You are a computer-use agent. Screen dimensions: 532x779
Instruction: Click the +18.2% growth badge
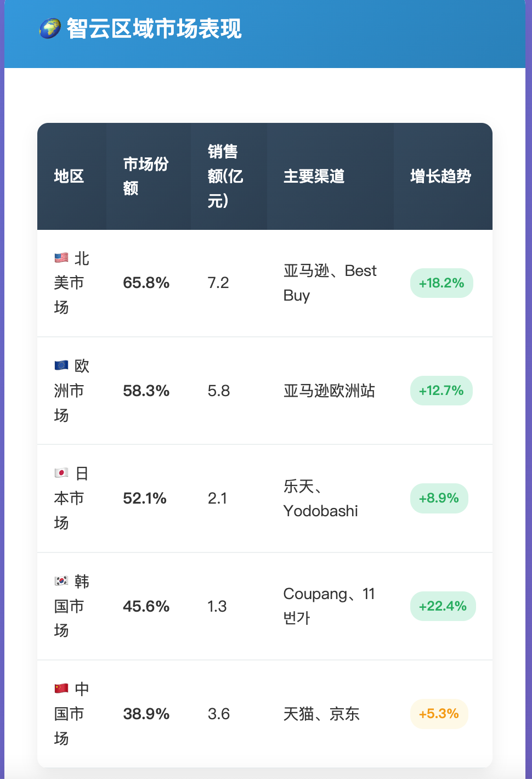[442, 283]
